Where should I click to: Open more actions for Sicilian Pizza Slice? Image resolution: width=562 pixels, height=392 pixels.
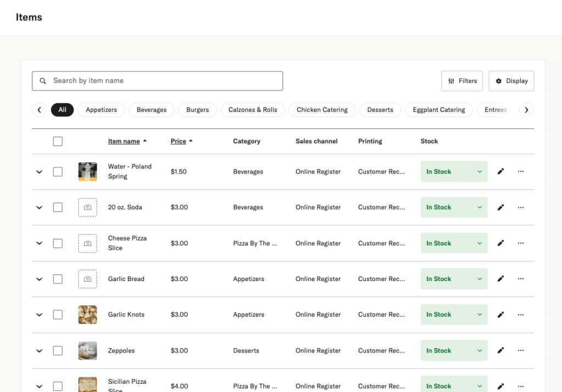(521, 387)
